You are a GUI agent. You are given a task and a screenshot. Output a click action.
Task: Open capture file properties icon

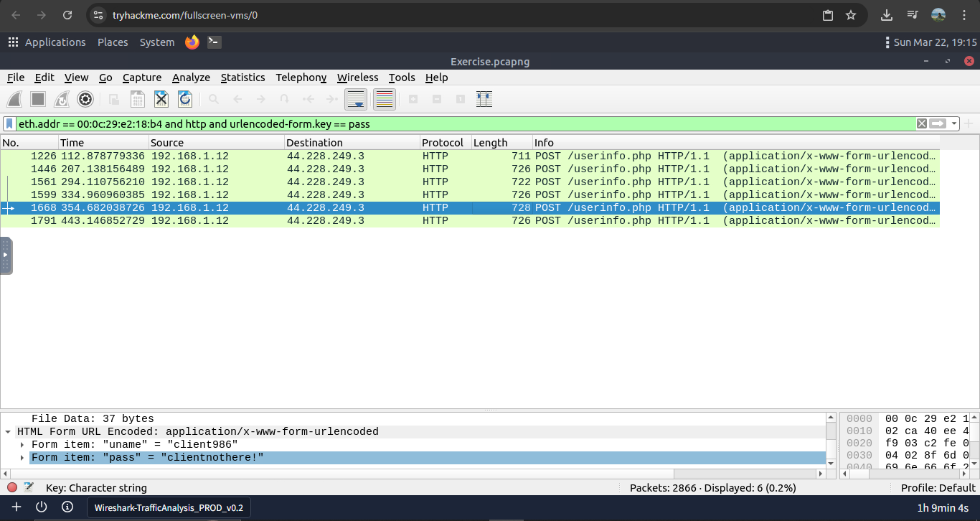pyautogui.click(x=29, y=488)
